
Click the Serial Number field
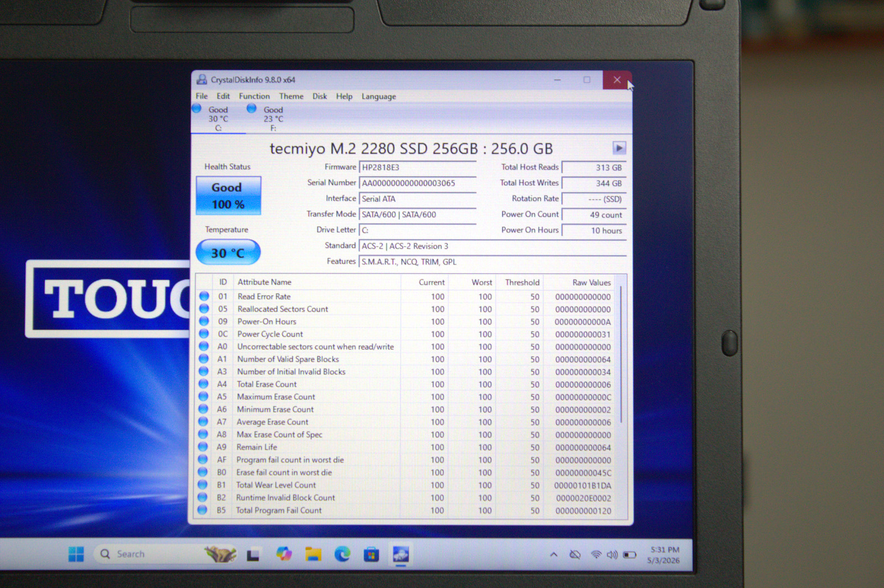click(418, 183)
